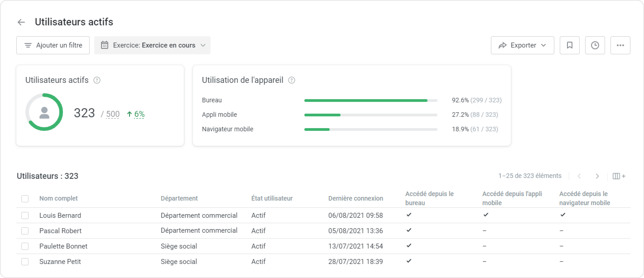Open the Exporter dropdown
This screenshot has width=644, height=278.
coord(522,45)
